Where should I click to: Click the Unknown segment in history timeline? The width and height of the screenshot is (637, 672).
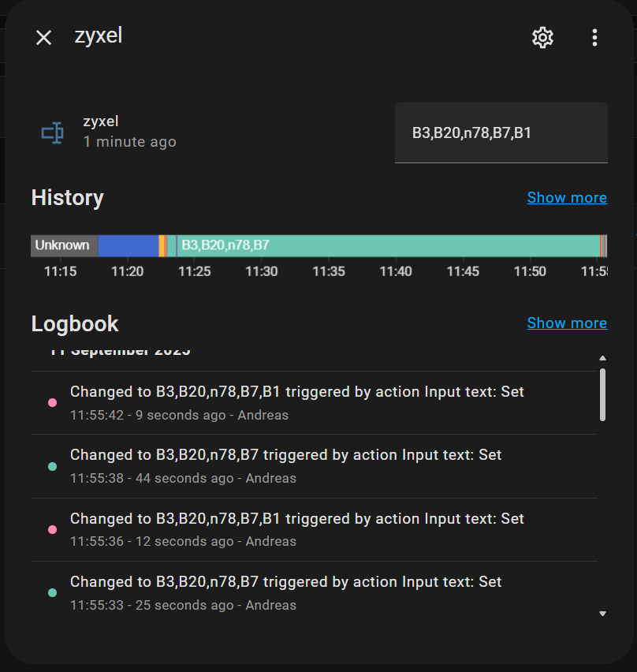pos(64,245)
